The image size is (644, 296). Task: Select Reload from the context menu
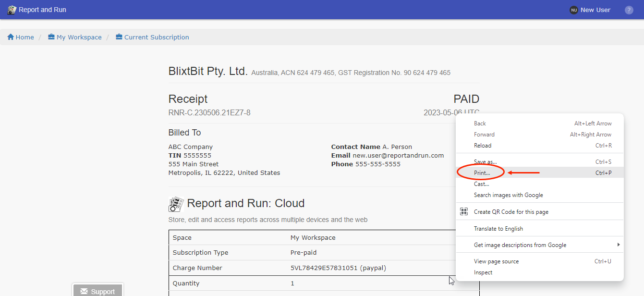pos(483,146)
